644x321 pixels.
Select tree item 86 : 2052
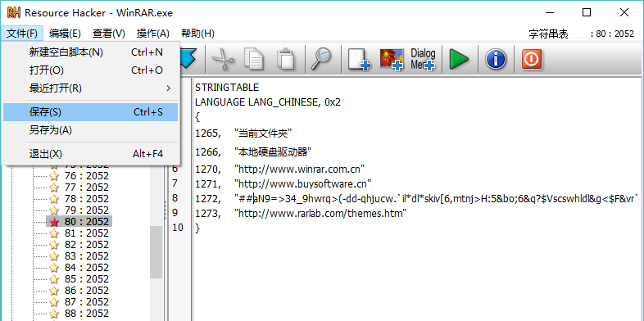[x=86, y=291]
